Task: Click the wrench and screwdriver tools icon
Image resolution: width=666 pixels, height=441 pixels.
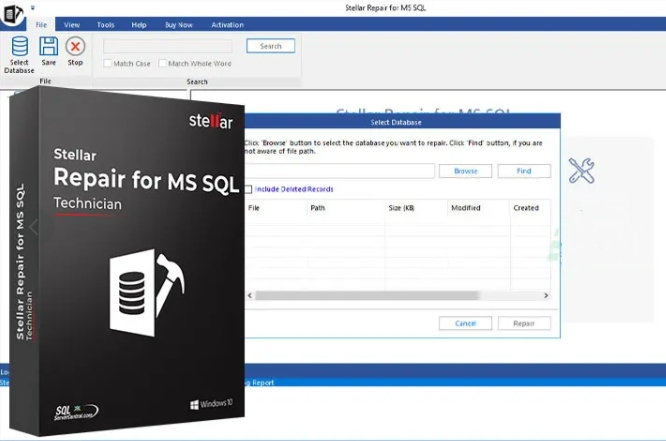Action: click(x=581, y=170)
